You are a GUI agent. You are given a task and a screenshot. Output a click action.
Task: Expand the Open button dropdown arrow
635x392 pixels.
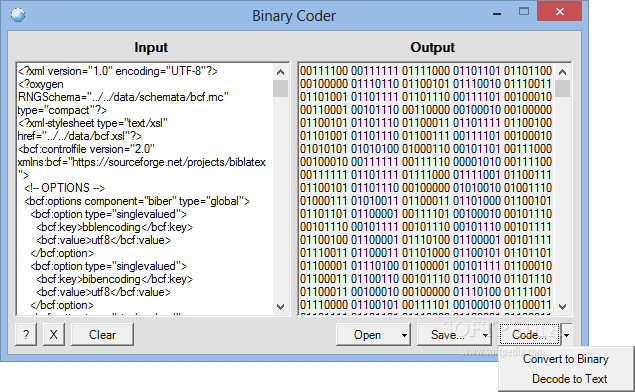(404, 335)
